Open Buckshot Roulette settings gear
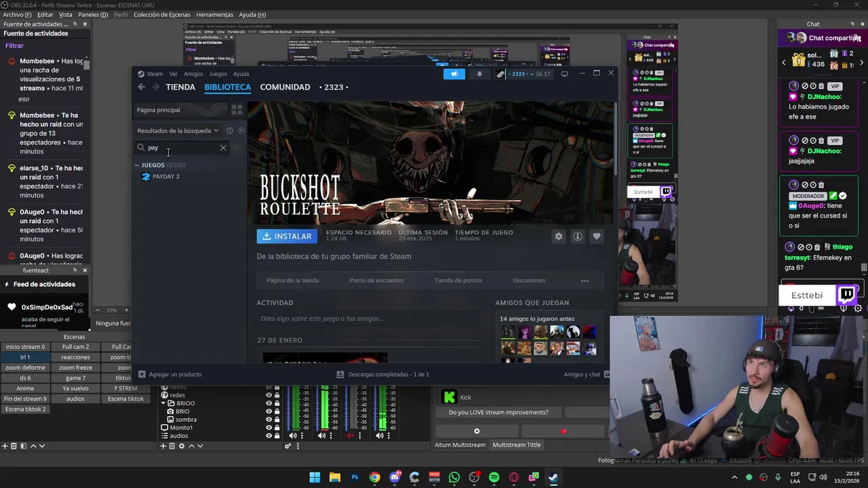This screenshot has width=868, height=488. (558, 237)
